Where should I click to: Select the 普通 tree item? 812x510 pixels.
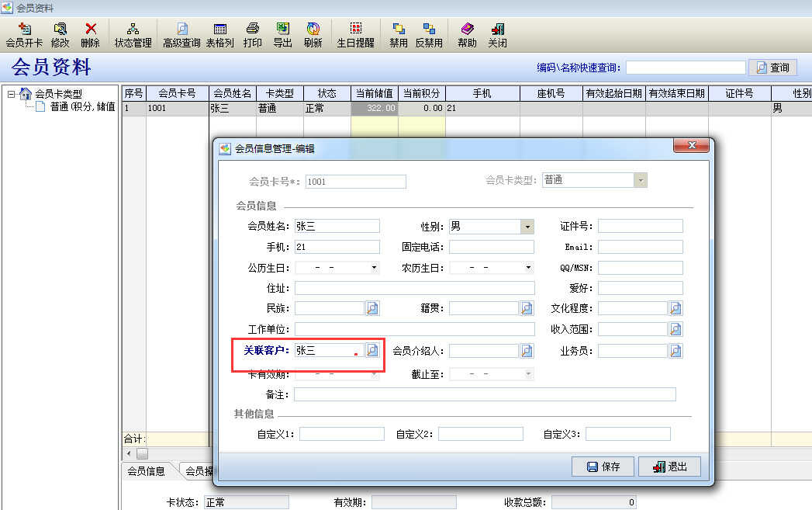click(x=82, y=107)
